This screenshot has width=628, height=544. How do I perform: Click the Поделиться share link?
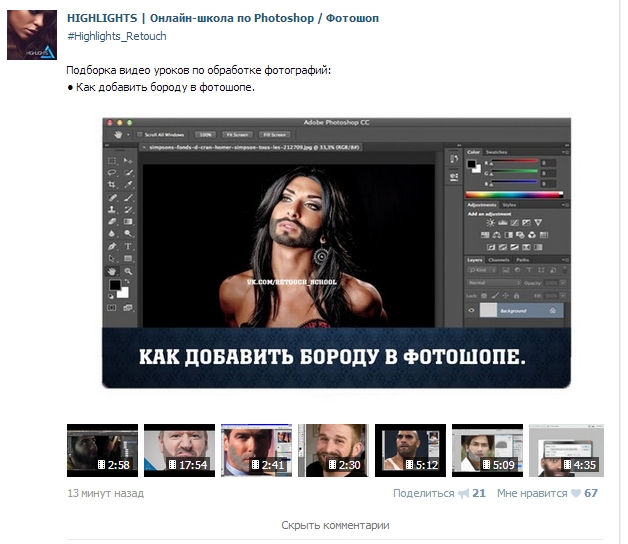(423, 493)
